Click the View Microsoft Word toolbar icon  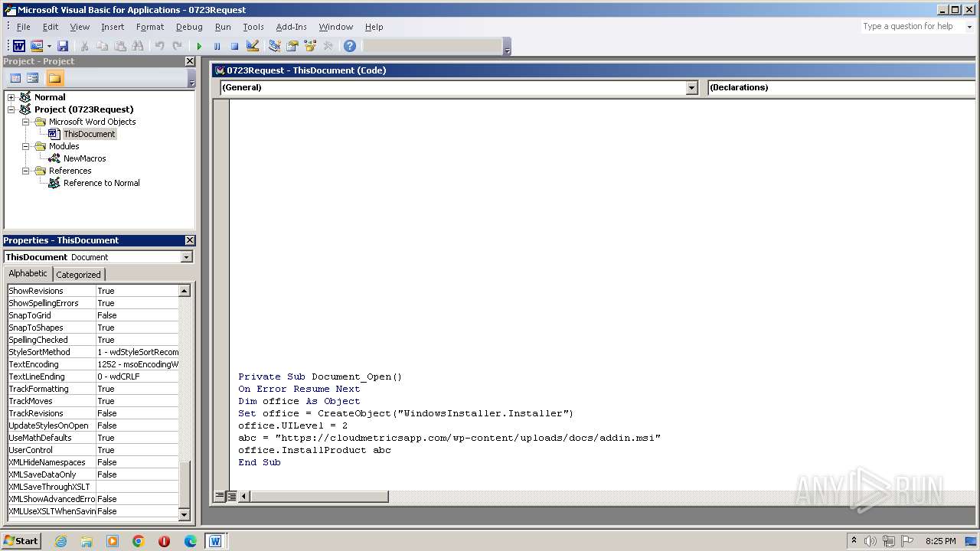(x=19, y=46)
